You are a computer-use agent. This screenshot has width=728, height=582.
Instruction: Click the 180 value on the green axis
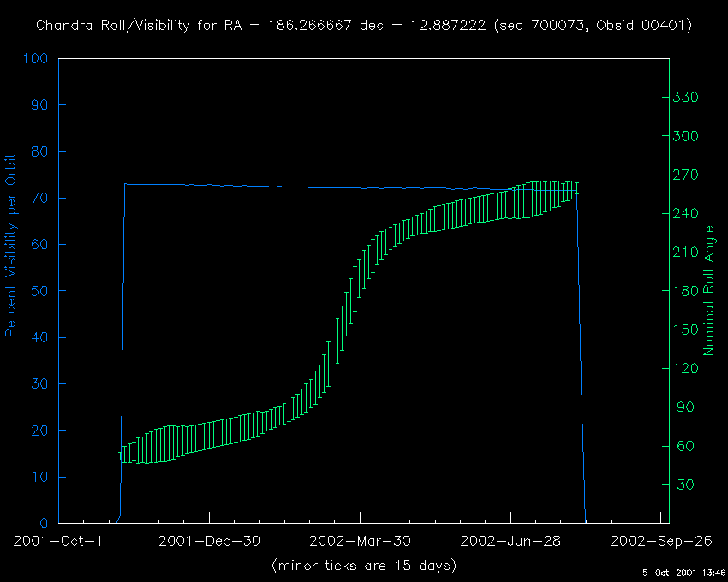pyautogui.click(x=688, y=291)
